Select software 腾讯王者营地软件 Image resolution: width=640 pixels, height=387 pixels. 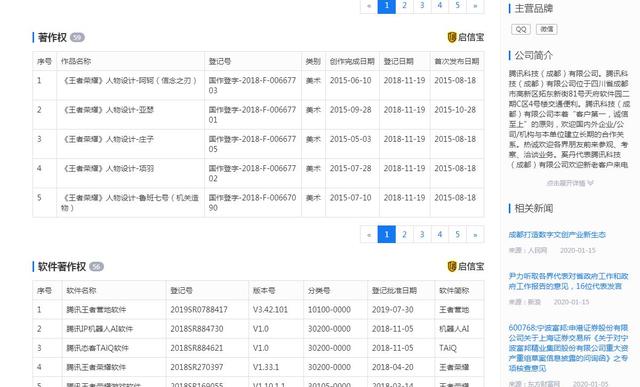[96, 310]
